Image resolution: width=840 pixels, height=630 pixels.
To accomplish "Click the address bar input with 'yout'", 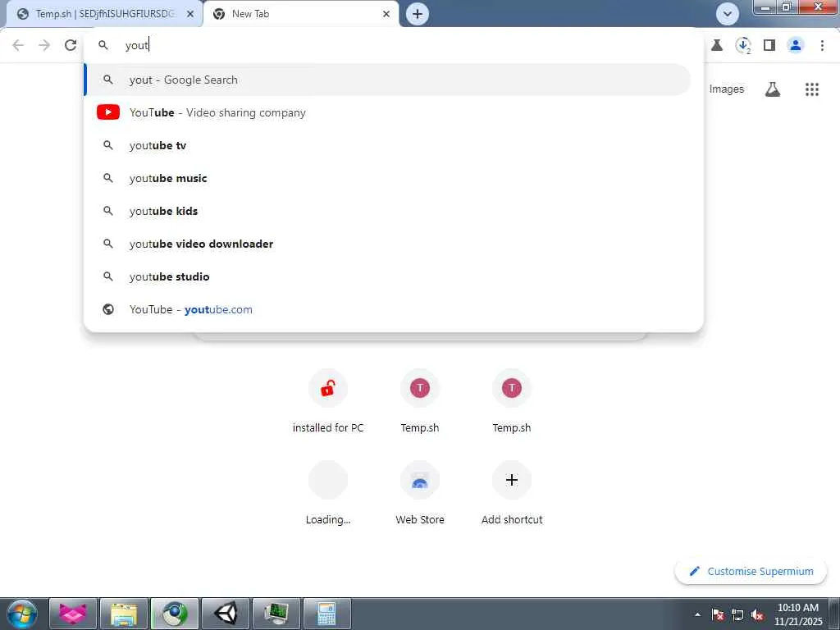I will coord(394,45).
